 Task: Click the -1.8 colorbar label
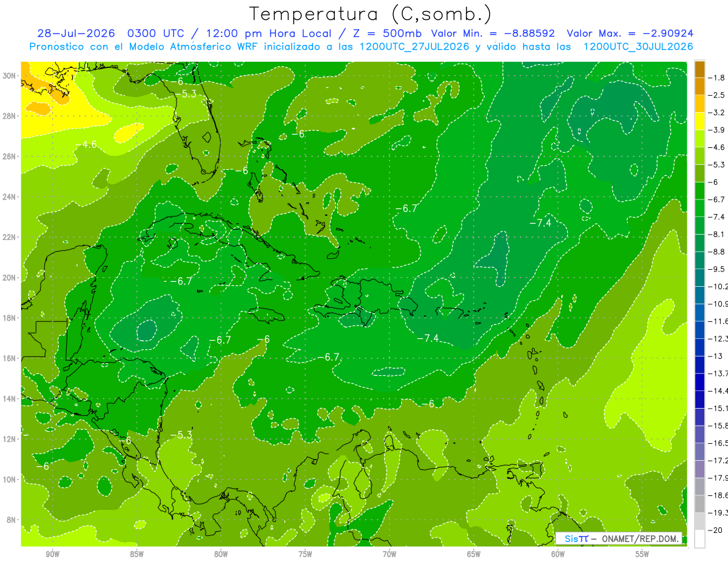point(717,78)
